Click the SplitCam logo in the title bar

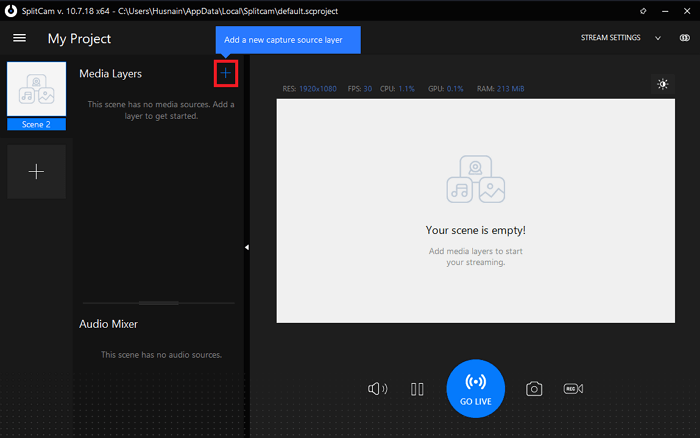pos(11,11)
